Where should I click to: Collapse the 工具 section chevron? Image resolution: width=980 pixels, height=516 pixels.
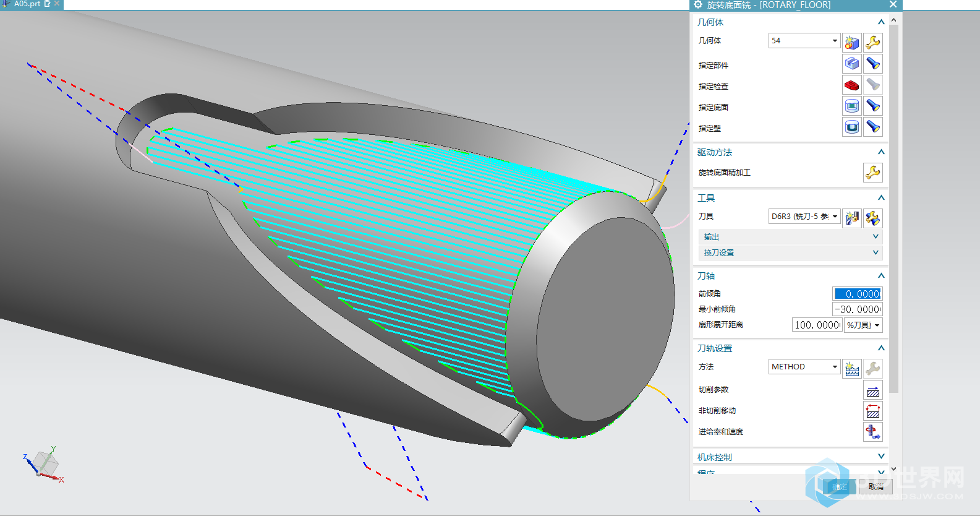881,198
